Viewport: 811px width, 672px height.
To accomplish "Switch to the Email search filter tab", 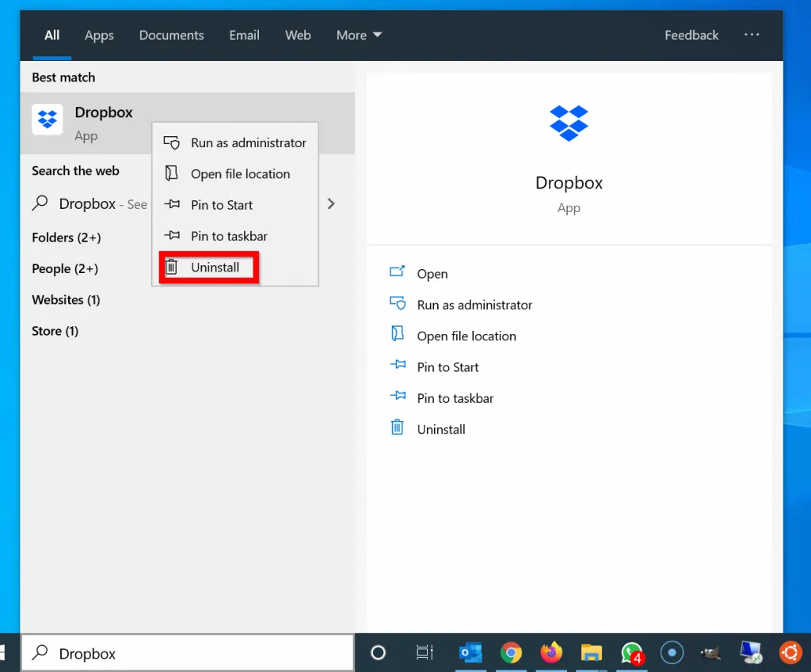I will [x=244, y=35].
